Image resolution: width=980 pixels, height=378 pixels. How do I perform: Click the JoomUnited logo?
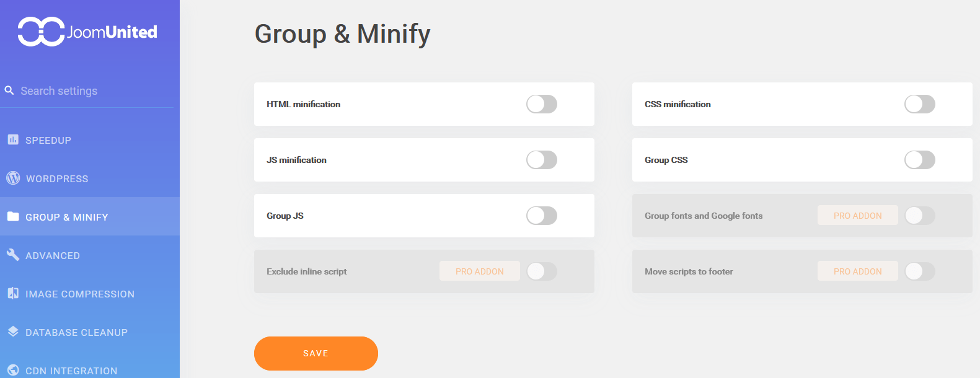[87, 32]
